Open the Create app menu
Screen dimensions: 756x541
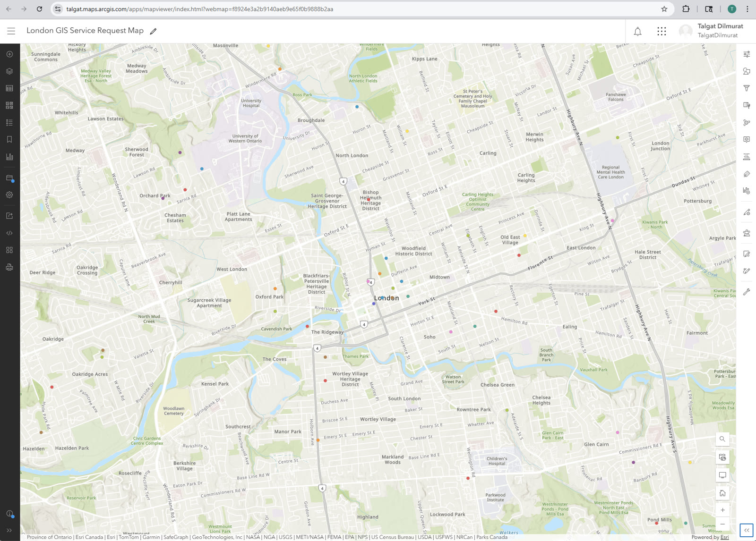[x=9, y=250]
